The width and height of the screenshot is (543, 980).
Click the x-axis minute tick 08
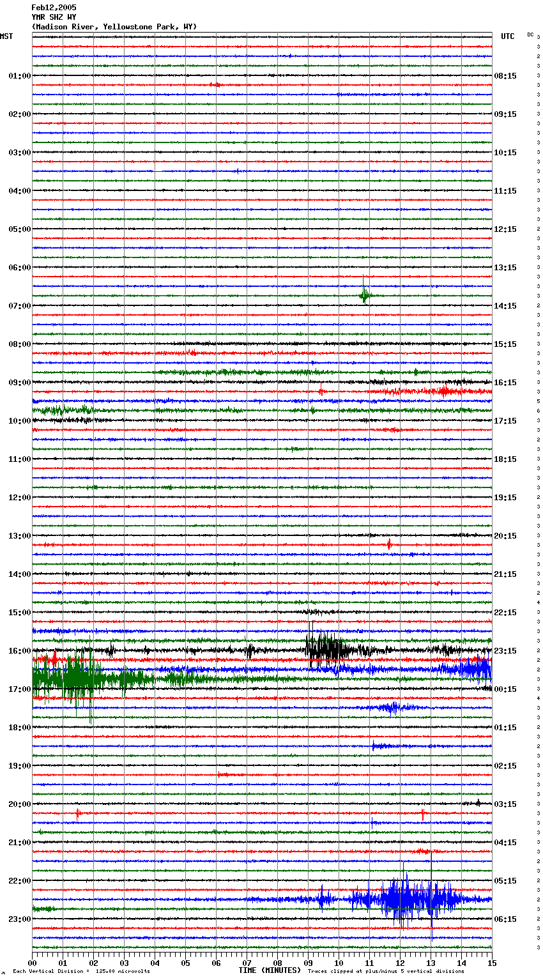[x=277, y=963]
